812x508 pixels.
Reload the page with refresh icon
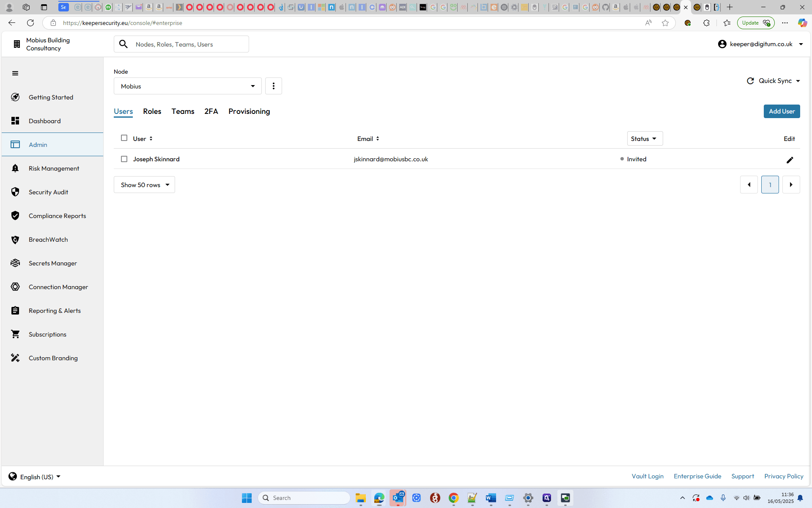click(30, 23)
